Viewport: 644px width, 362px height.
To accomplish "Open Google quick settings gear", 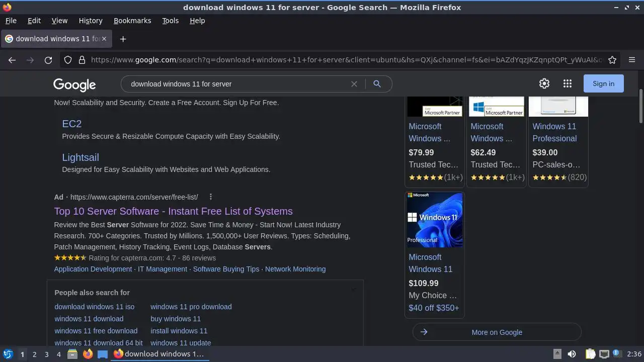I will click(544, 83).
